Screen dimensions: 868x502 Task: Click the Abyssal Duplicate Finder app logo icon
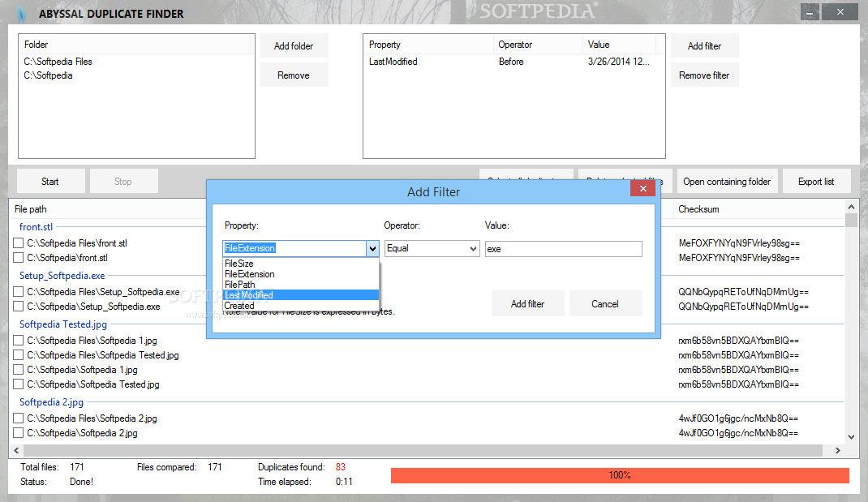click(x=21, y=13)
